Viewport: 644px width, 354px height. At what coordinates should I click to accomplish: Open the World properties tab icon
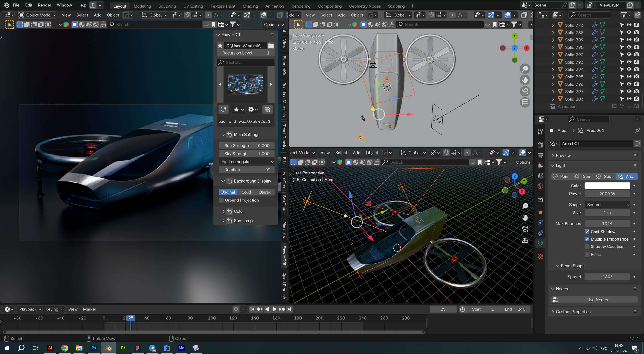[540, 186]
